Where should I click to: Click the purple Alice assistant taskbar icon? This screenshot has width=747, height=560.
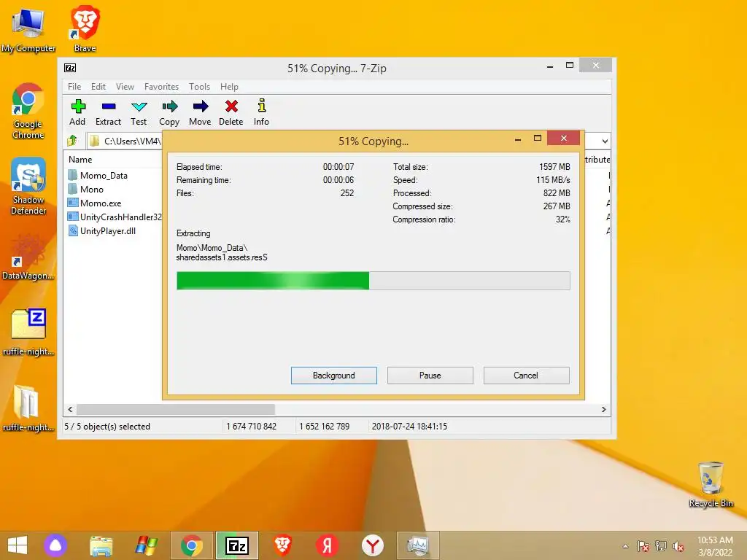coord(55,545)
